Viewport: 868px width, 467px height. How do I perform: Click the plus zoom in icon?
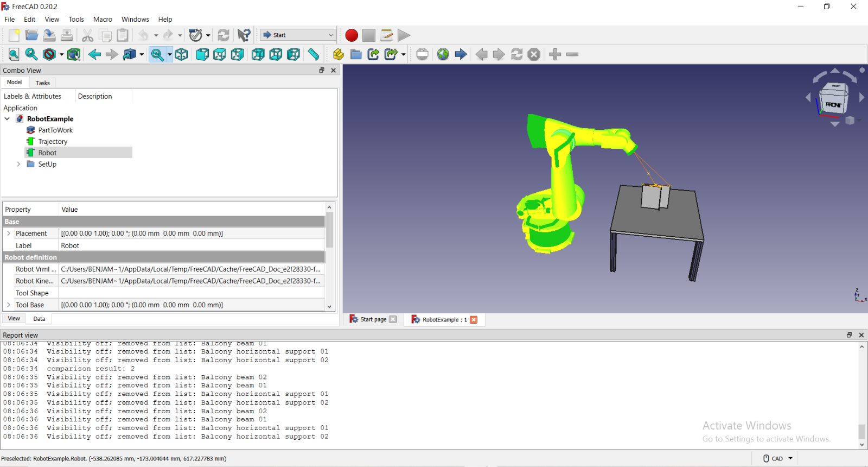click(555, 54)
